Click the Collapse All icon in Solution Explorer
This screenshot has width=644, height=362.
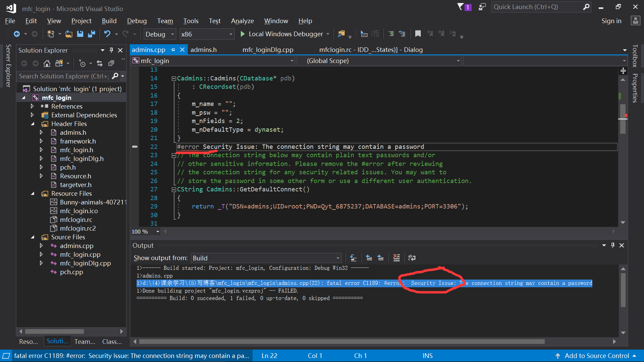pos(111,63)
